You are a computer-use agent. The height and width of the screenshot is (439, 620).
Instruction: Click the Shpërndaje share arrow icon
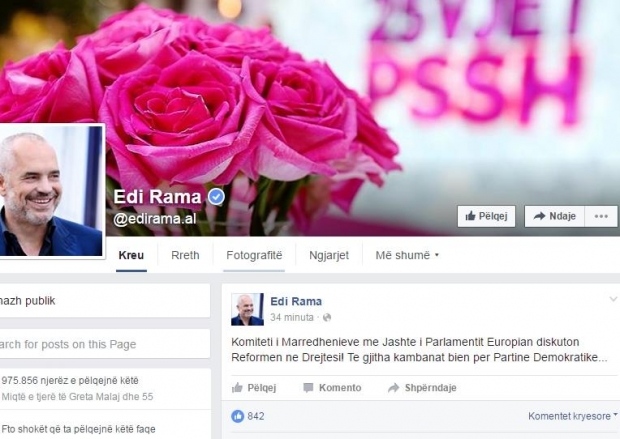(x=393, y=388)
